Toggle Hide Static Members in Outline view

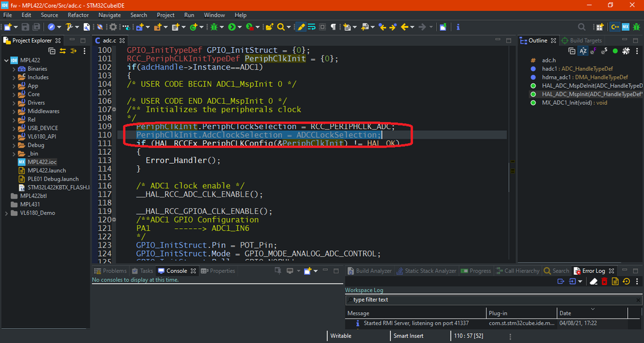coord(604,51)
